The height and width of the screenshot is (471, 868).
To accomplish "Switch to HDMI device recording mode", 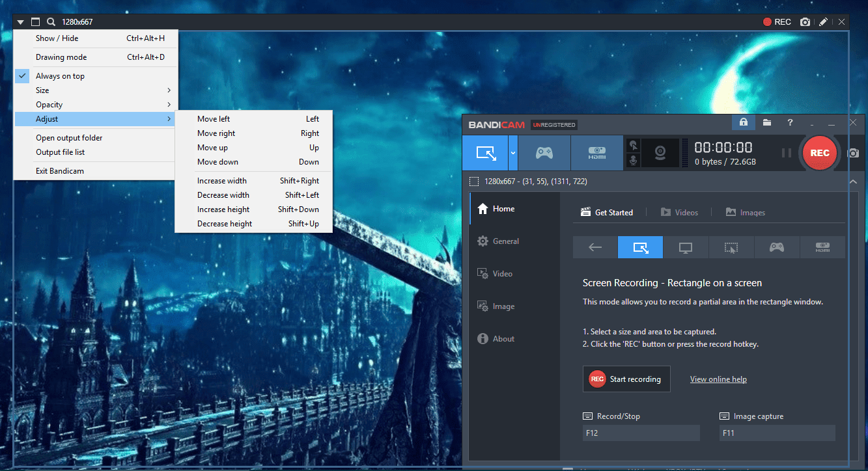I will point(597,153).
